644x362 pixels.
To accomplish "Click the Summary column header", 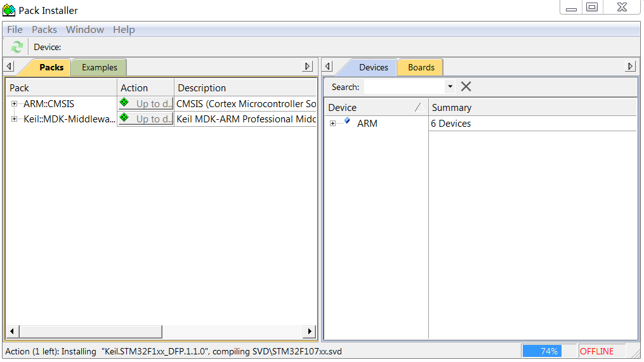I will tap(533, 108).
